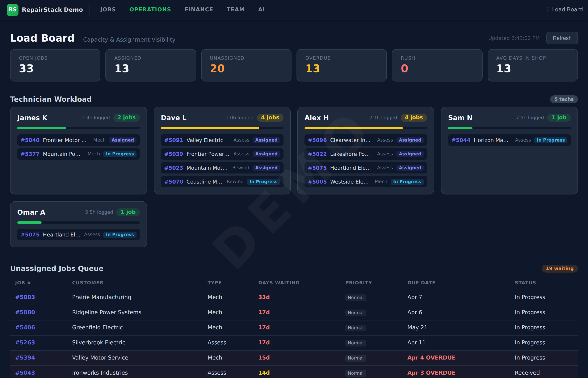View the Overdue 13 stat card

click(342, 65)
